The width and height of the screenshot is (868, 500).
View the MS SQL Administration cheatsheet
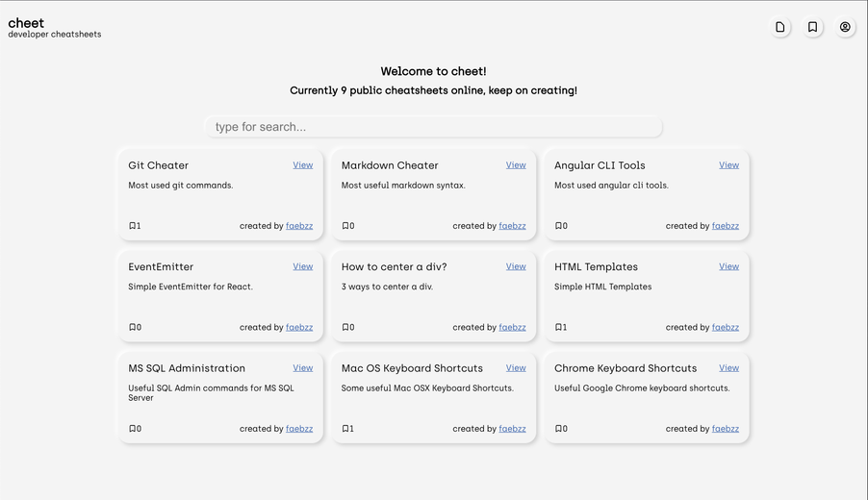point(303,368)
